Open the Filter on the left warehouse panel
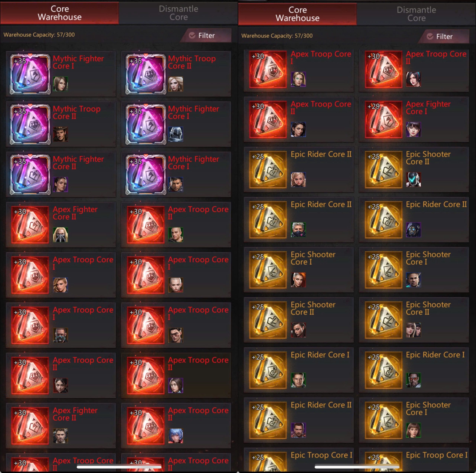 coord(206,36)
